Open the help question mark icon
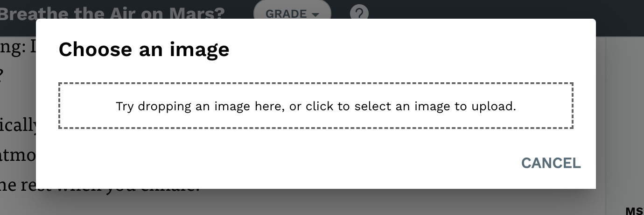The height and width of the screenshot is (215, 644). (358, 13)
